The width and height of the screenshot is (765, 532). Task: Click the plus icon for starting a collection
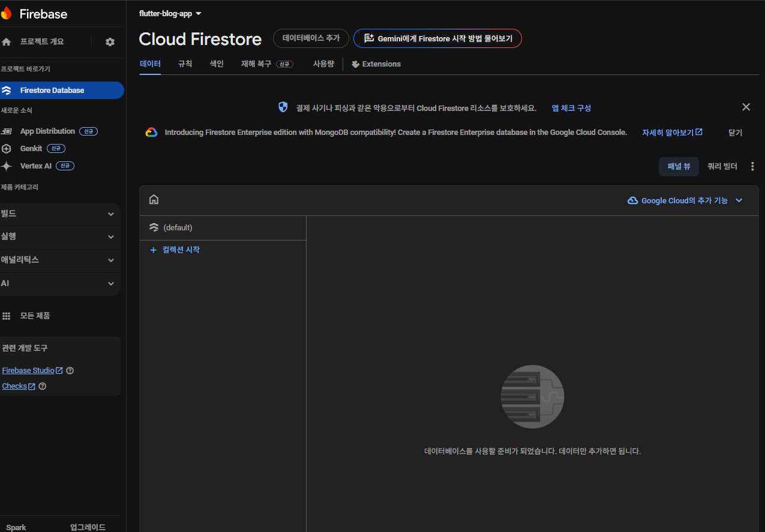pos(153,250)
